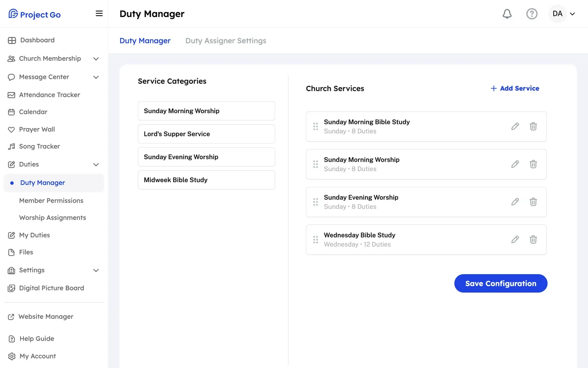The height and width of the screenshot is (368, 588).
Task: Click the Song Tracker music note icon
Action: (x=11, y=146)
